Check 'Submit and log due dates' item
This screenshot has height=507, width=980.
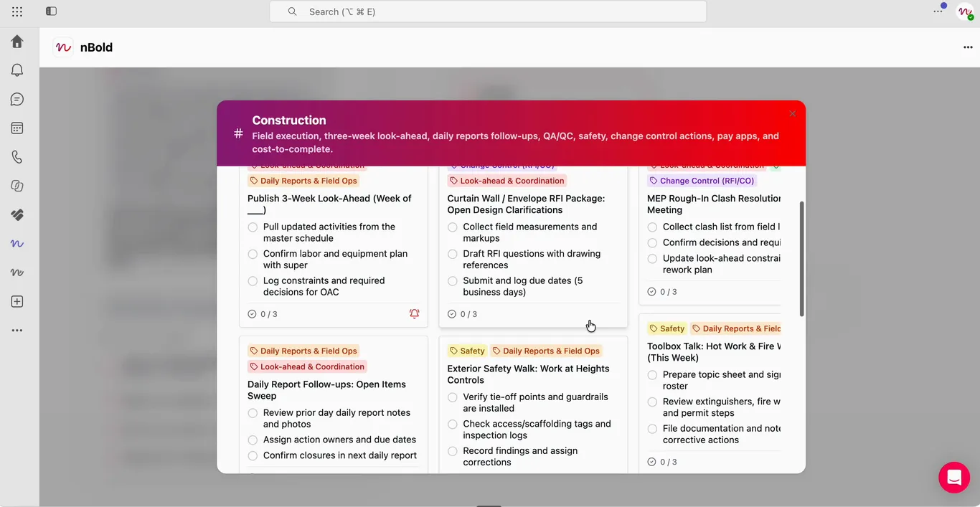point(453,281)
